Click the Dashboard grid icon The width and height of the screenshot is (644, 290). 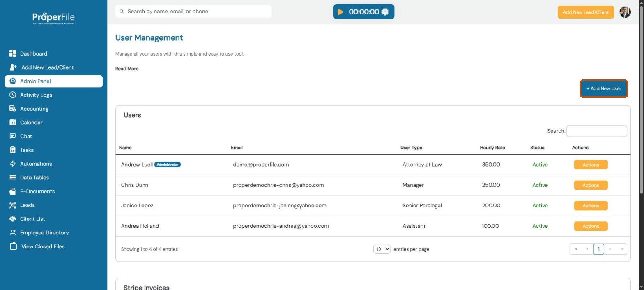[x=13, y=53]
